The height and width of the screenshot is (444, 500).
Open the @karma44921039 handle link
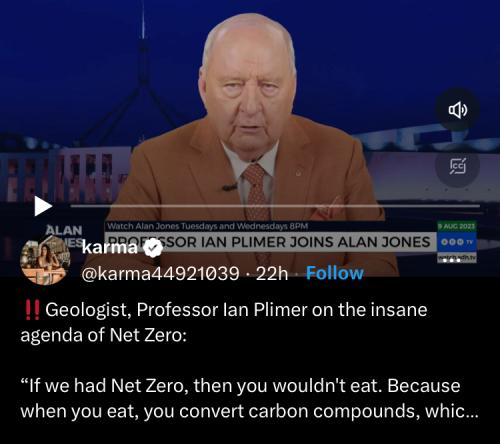pyautogui.click(x=161, y=274)
